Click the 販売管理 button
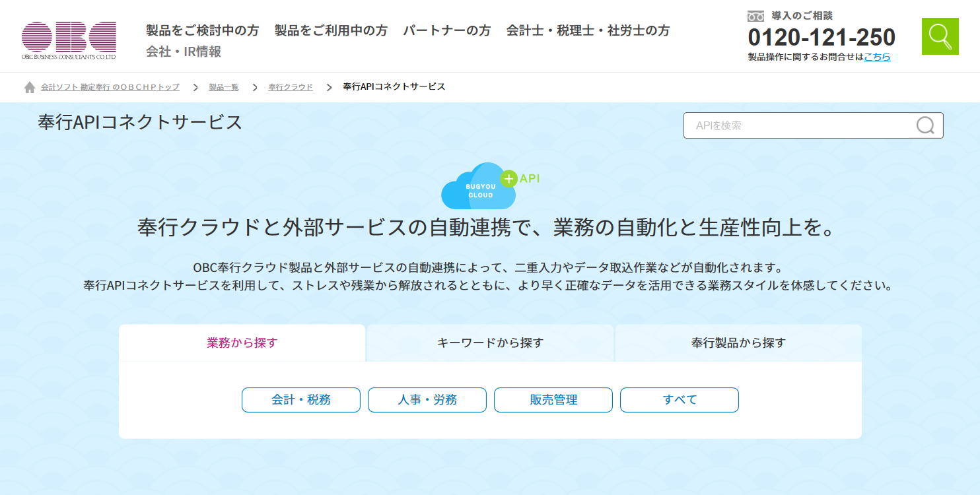Viewport: 980px width, 495px height. pos(553,400)
